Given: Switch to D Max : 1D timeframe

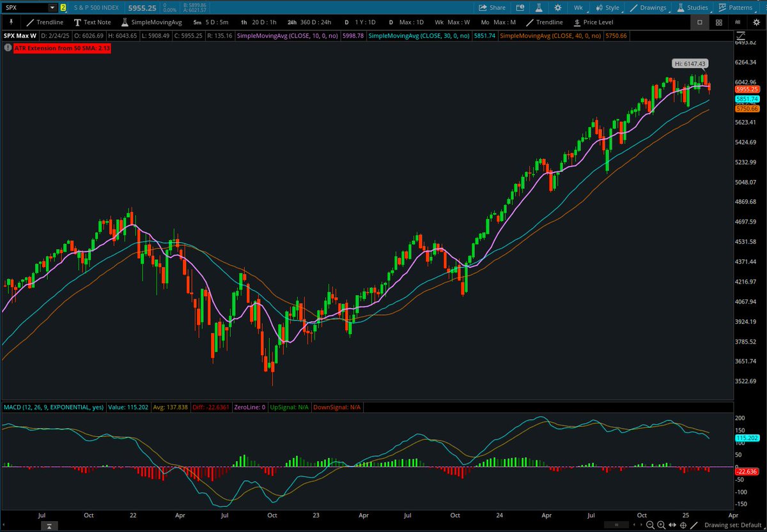Looking at the screenshot, I should [405, 22].
